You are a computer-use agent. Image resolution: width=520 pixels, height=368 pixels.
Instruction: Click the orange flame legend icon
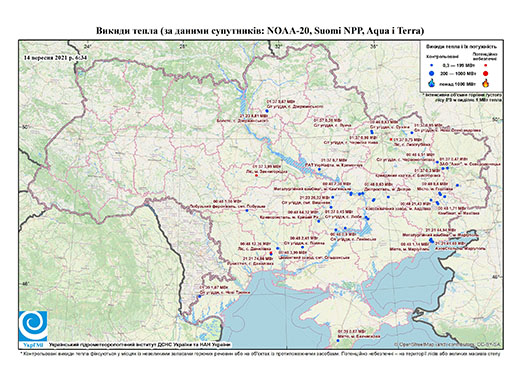click(486, 83)
